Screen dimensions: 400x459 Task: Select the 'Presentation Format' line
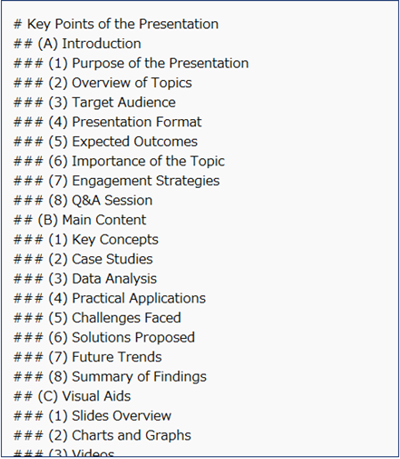click(x=107, y=122)
